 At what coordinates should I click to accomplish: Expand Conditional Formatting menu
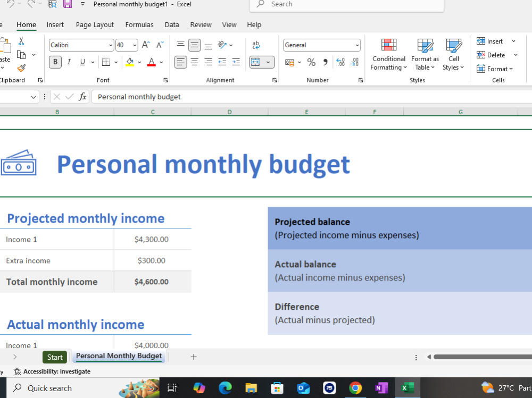pos(388,55)
